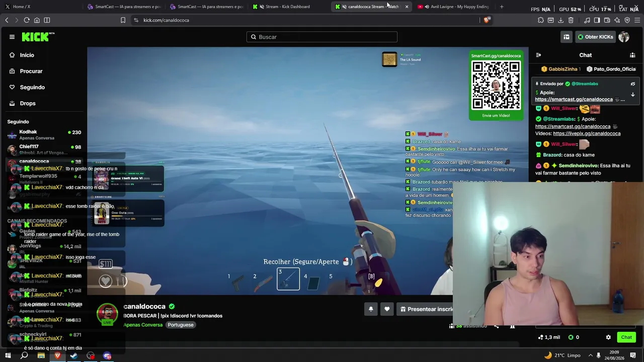This screenshot has width=644, height=362.
Task: Open wallpaper tab archive icon in toolbar
Action: 551,20
